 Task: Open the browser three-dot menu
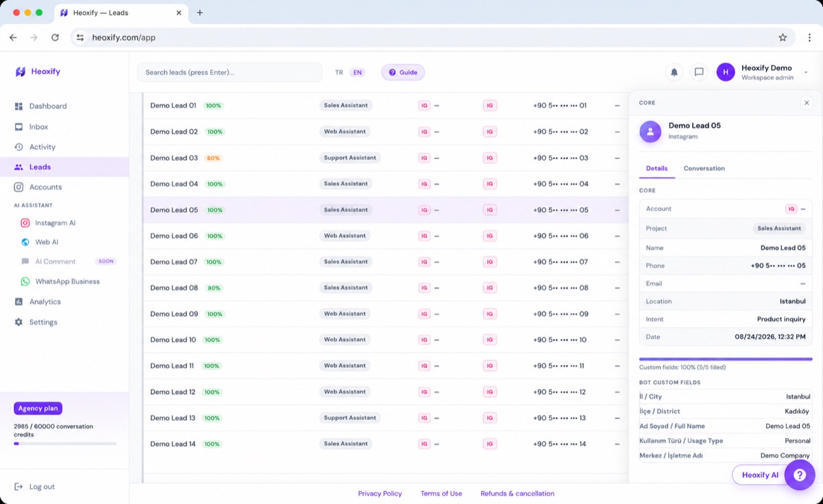[809, 37]
